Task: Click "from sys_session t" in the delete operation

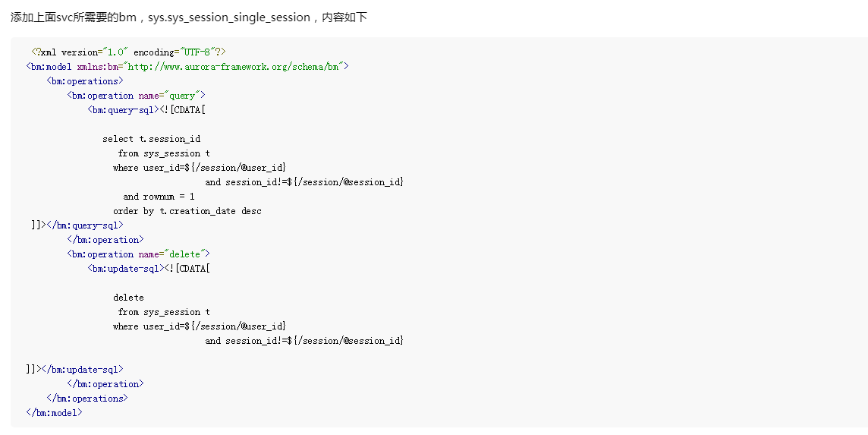Action: 165,312
